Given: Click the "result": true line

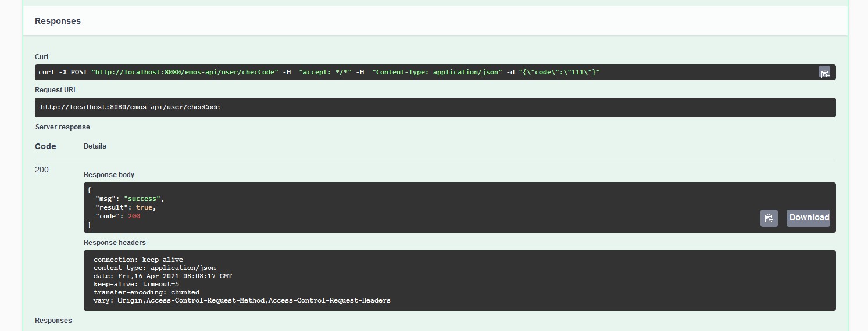Looking at the screenshot, I should pyautogui.click(x=126, y=207).
